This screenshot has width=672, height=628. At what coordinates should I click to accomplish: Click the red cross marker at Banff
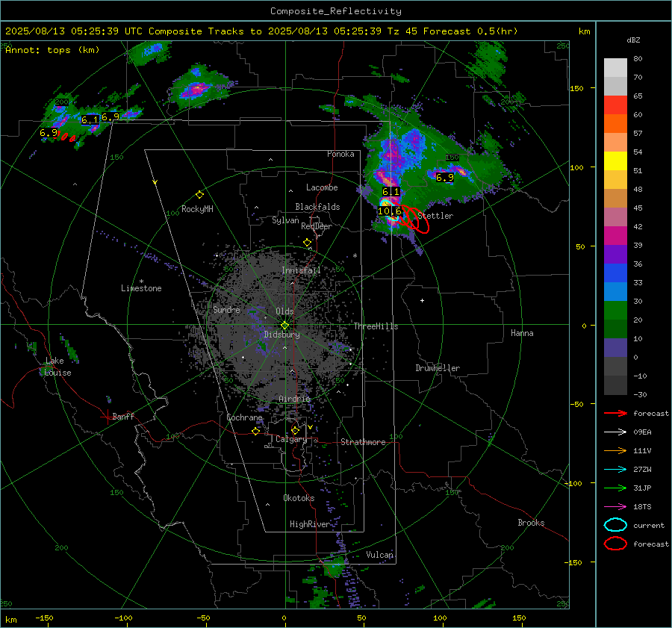click(107, 417)
